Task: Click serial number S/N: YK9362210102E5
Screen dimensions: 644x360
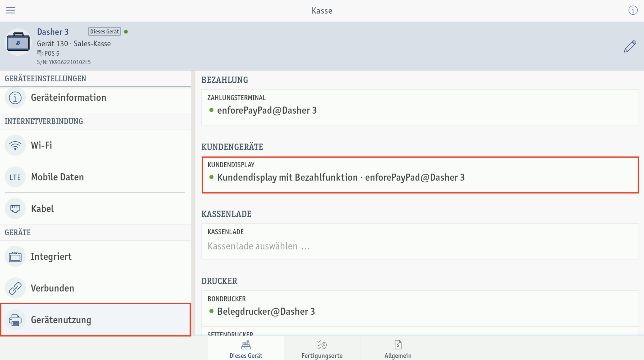Action: click(64, 62)
